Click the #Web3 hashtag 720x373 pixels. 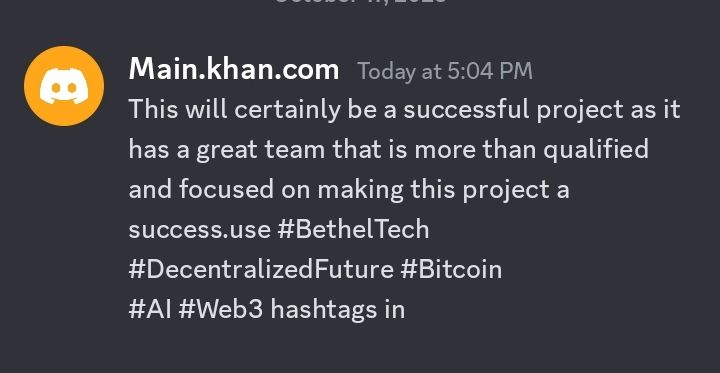click(221, 309)
